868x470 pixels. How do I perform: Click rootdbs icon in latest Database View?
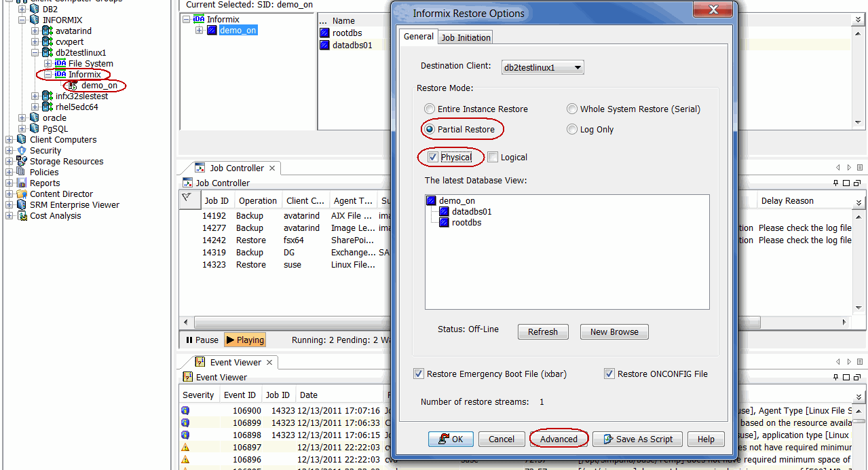point(444,223)
